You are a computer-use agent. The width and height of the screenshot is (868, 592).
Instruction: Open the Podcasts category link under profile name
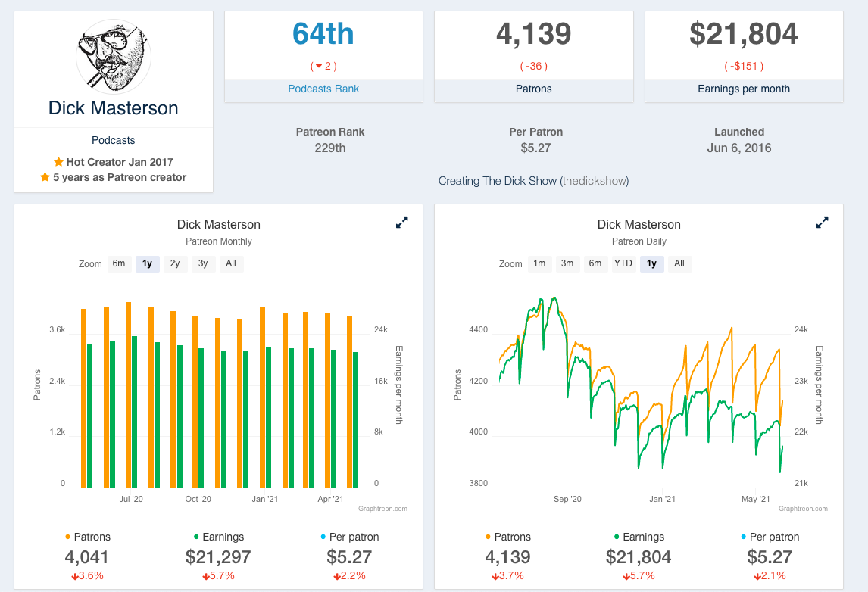point(114,140)
